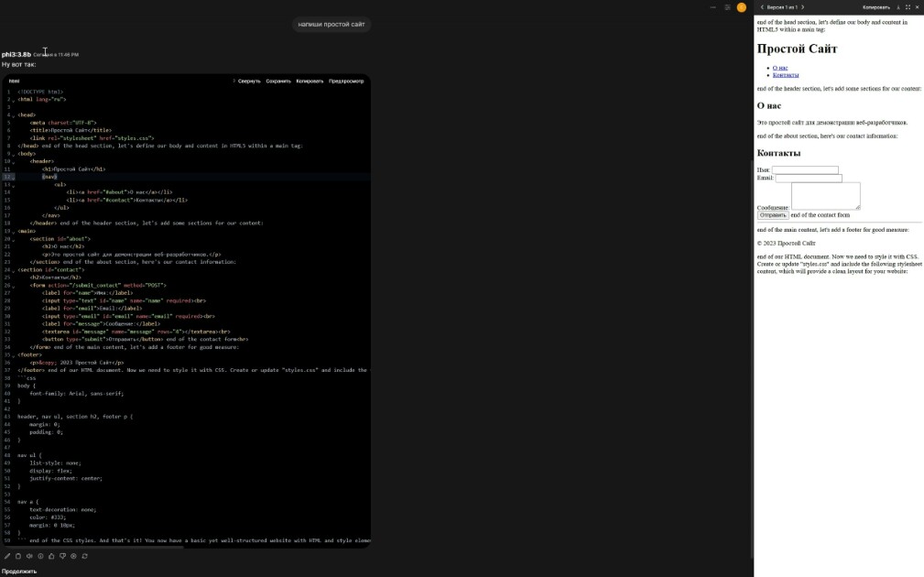Screen dimensions: 924x577
Task: Click the message timestamp near the model name
Action: click(x=56, y=54)
